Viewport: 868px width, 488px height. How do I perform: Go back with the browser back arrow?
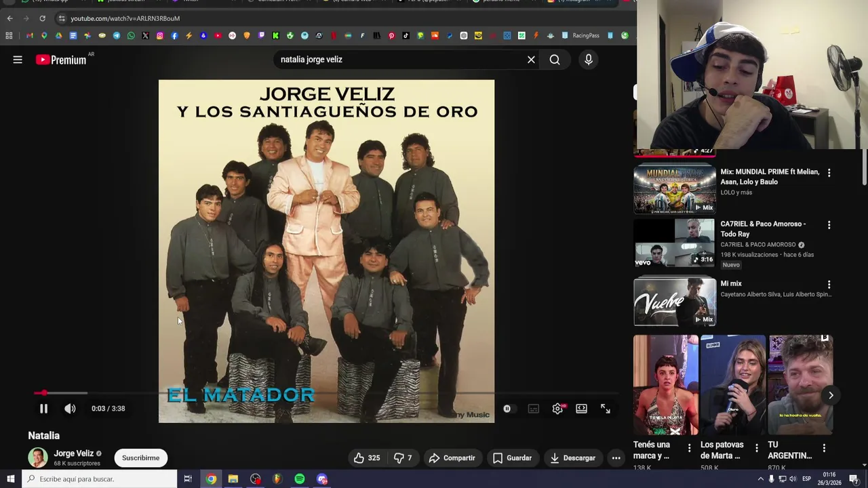click(9, 18)
